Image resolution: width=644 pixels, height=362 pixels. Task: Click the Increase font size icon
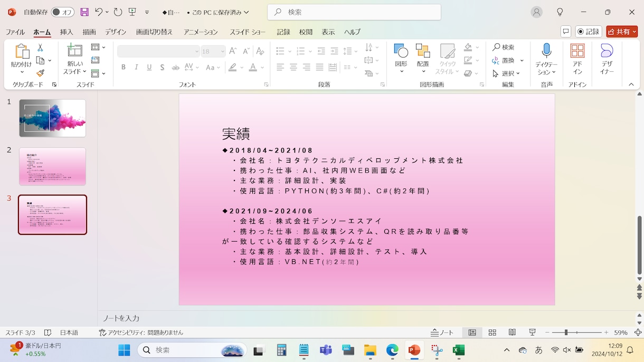(233, 51)
